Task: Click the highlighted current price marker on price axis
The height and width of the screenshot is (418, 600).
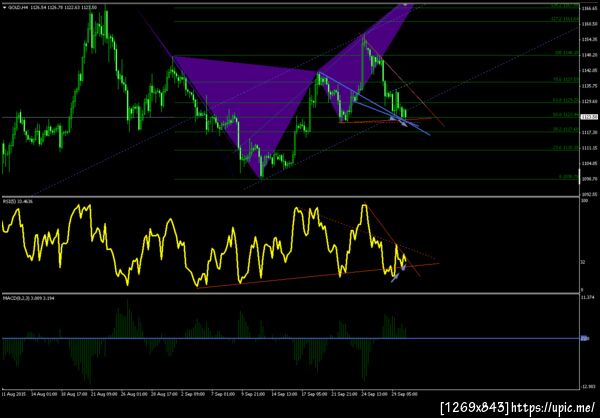Action: [587, 117]
